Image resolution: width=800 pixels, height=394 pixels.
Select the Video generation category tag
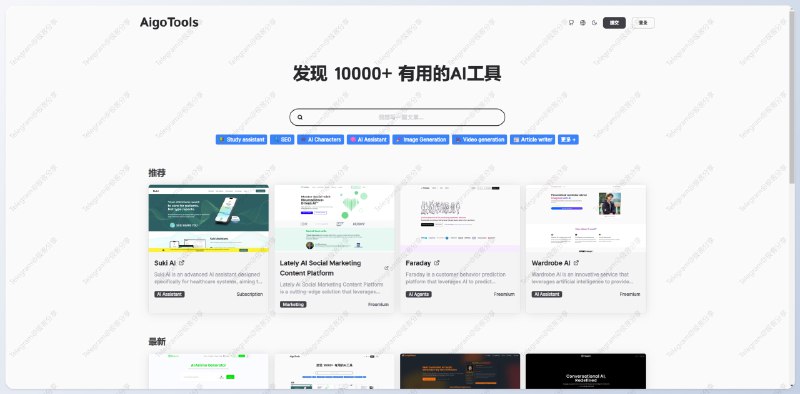(480, 139)
